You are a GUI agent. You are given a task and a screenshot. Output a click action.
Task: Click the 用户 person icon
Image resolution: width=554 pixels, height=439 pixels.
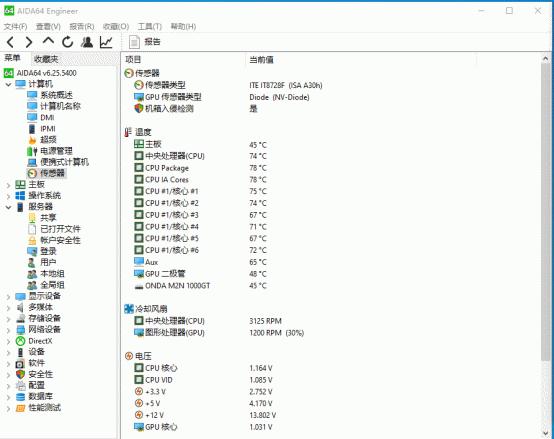(32, 263)
